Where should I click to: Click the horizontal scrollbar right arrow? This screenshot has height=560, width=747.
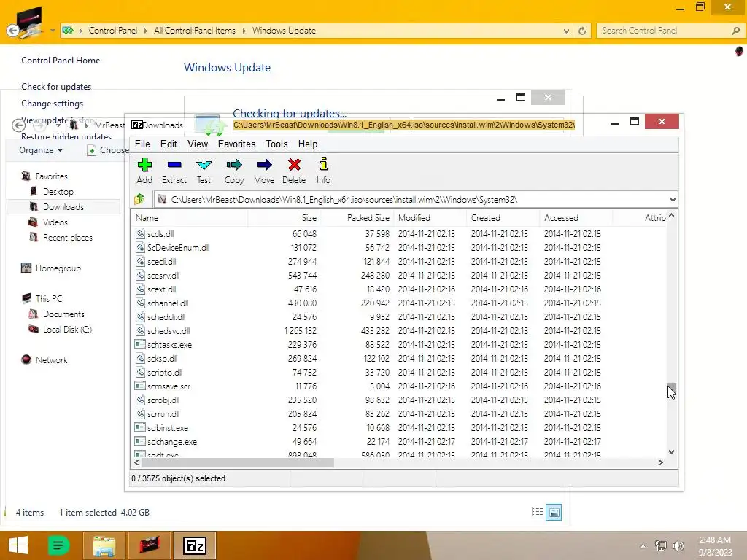[661, 462]
